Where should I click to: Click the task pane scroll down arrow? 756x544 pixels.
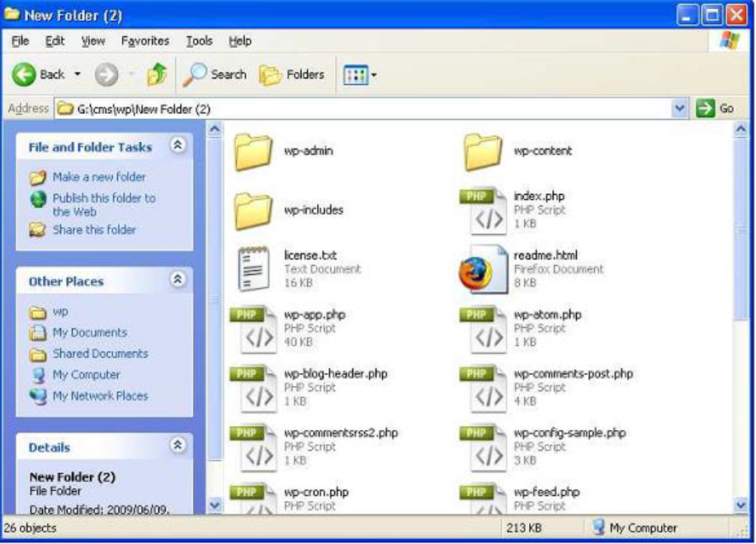(x=215, y=505)
